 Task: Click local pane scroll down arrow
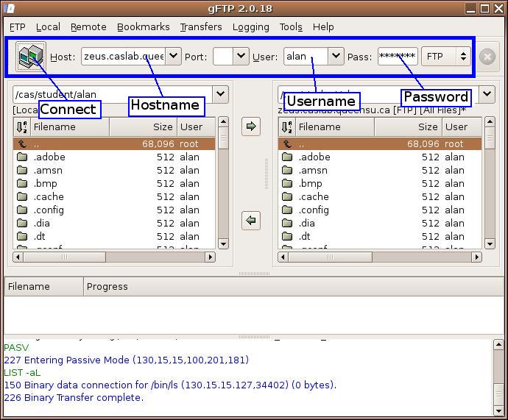tap(223, 243)
